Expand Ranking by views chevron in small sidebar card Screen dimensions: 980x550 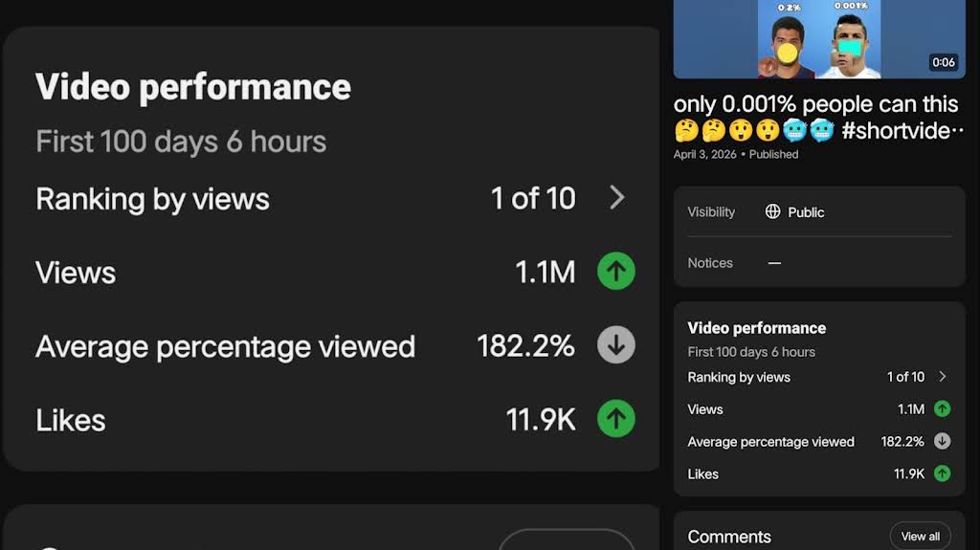[943, 376]
